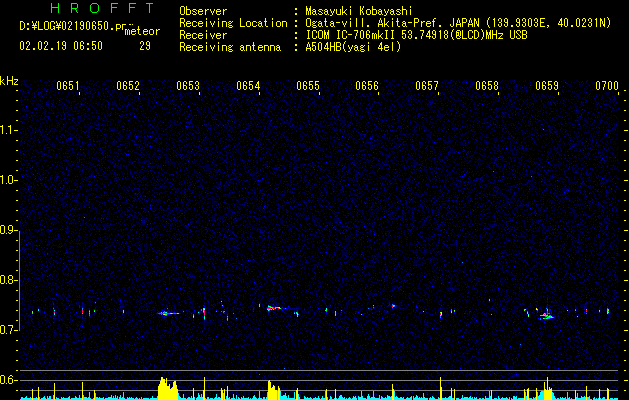
Task: Click the 1.0 kHz frequency label
Action: [x=8, y=180]
